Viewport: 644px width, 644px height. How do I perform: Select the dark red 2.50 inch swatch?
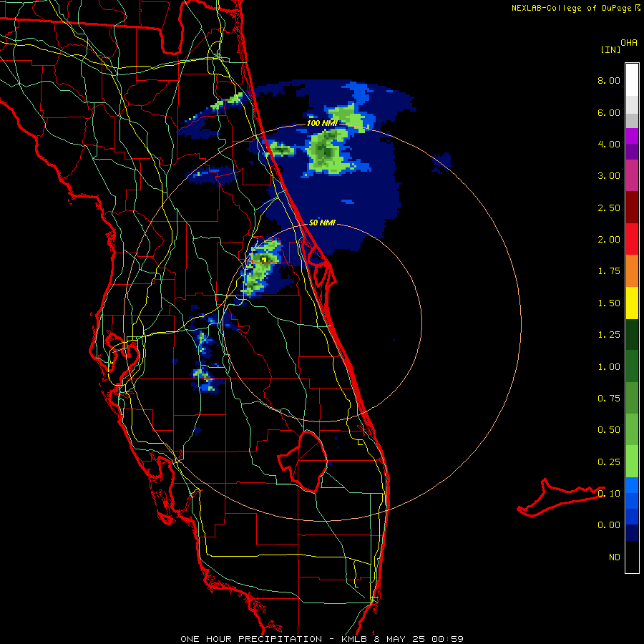632,208
